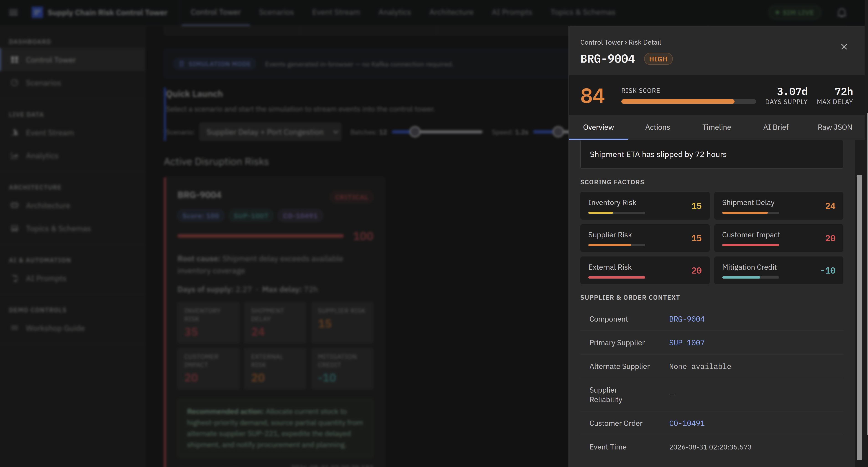
Task: Open the AI Brief tab
Action: (776, 127)
